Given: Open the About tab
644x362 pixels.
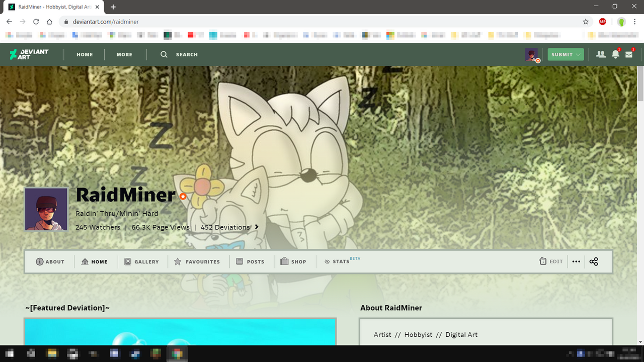Looking at the screenshot, I should 50,261.
